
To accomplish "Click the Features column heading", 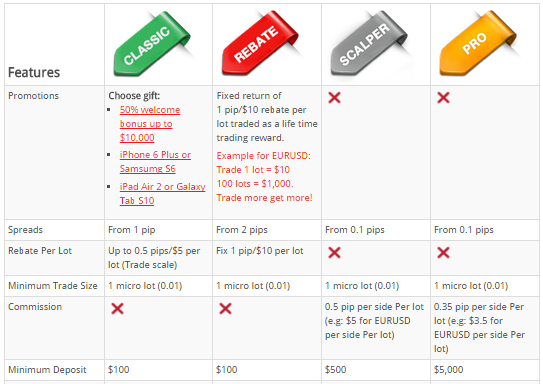I will [x=34, y=72].
